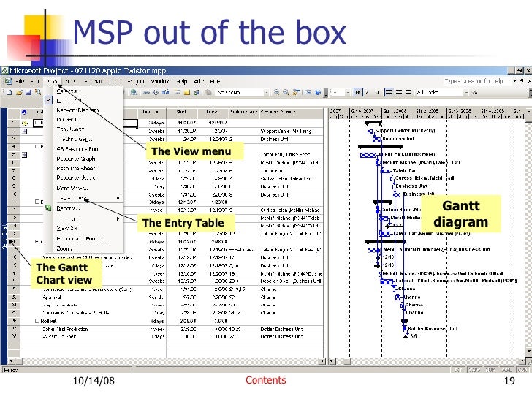This screenshot has width=532, height=399.
Task: Click the Align Right icon
Action: tap(408, 92)
